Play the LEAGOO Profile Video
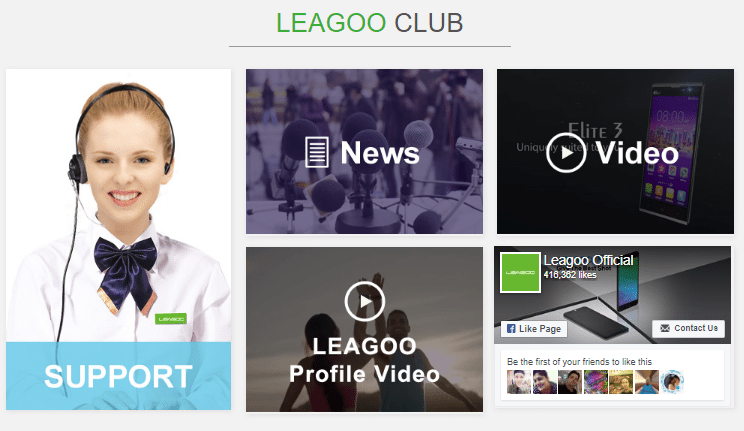This screenshot has width=744, height=431. 364,301
